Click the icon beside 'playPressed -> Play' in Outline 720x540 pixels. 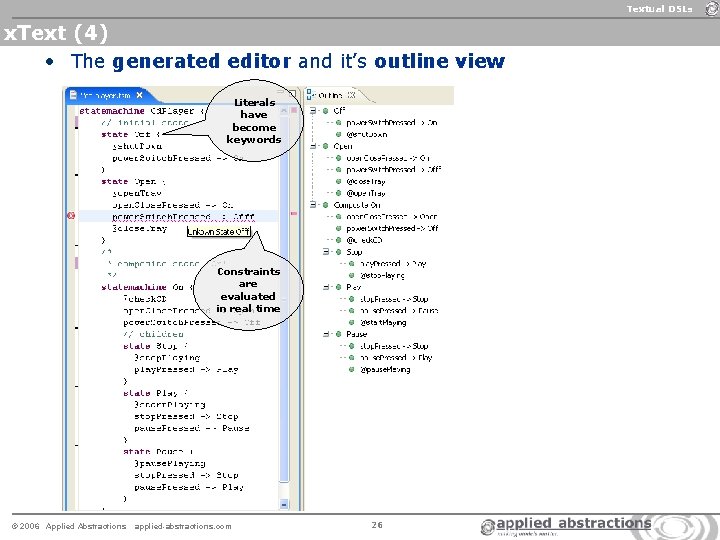point(351,264)
